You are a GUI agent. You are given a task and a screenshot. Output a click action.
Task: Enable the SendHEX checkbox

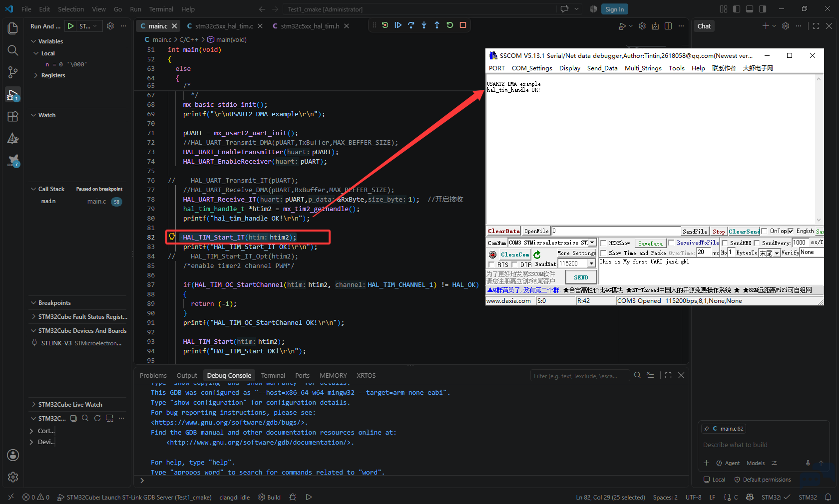(x=725, y=243)
